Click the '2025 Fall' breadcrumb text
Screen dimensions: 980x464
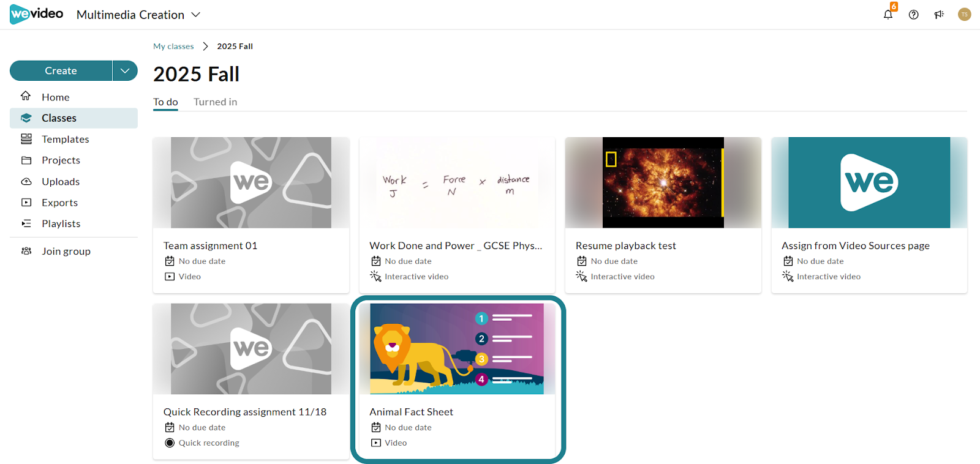[235, 47]
